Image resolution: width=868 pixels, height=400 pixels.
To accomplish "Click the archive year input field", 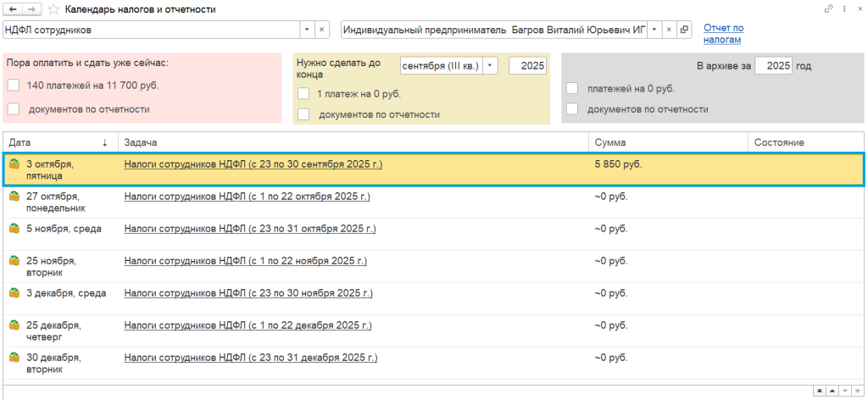I will 772,65.
